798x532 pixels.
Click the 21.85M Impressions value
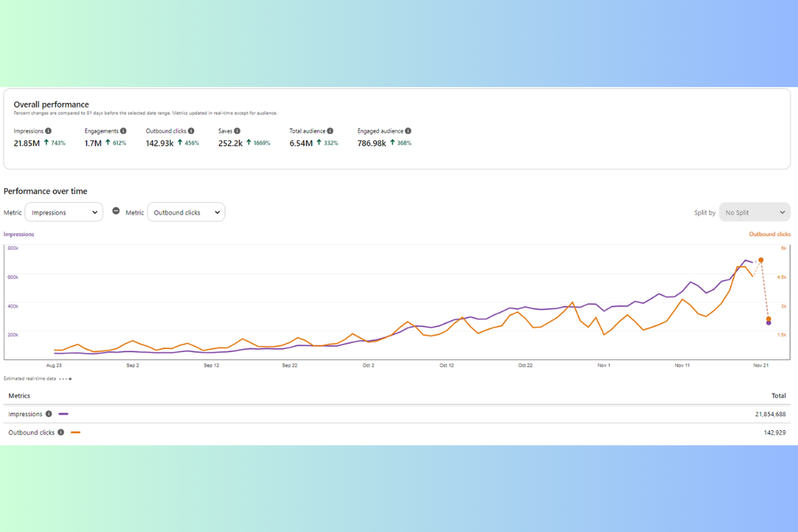(x=27, y=143)
